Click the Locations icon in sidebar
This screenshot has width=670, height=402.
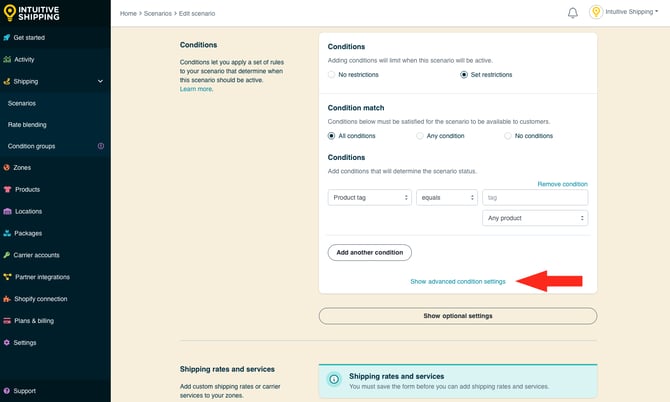pos(8,211)
